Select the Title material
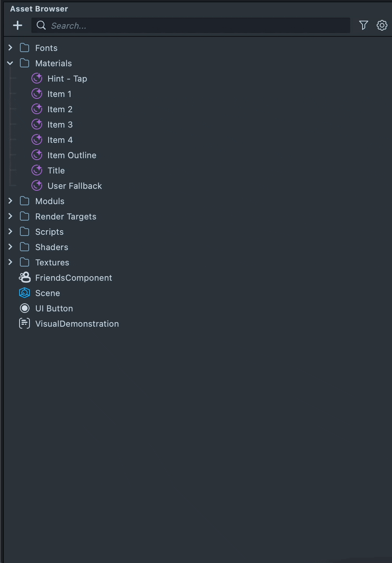Viewport: 392px width, 563px height. [x=56, y=170]
